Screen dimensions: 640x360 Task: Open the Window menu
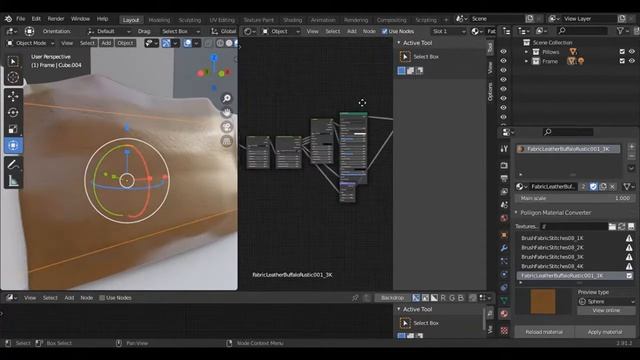[x=80, y=19]
